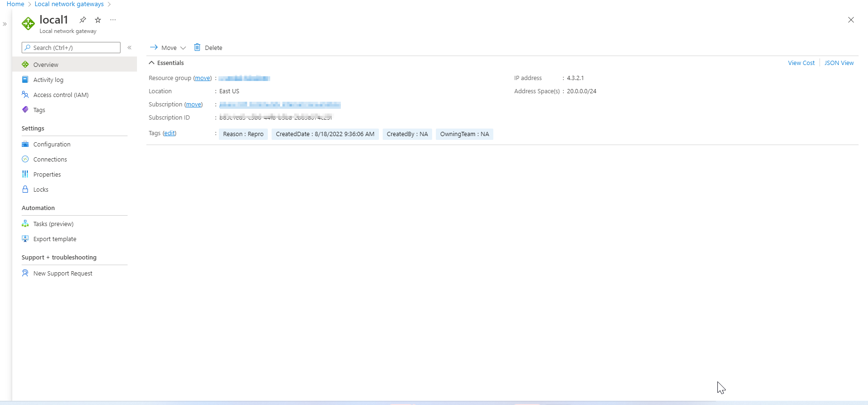868x405 pixels.
Task: Pin local1 blade to dashboard
Action: point(83,20)
